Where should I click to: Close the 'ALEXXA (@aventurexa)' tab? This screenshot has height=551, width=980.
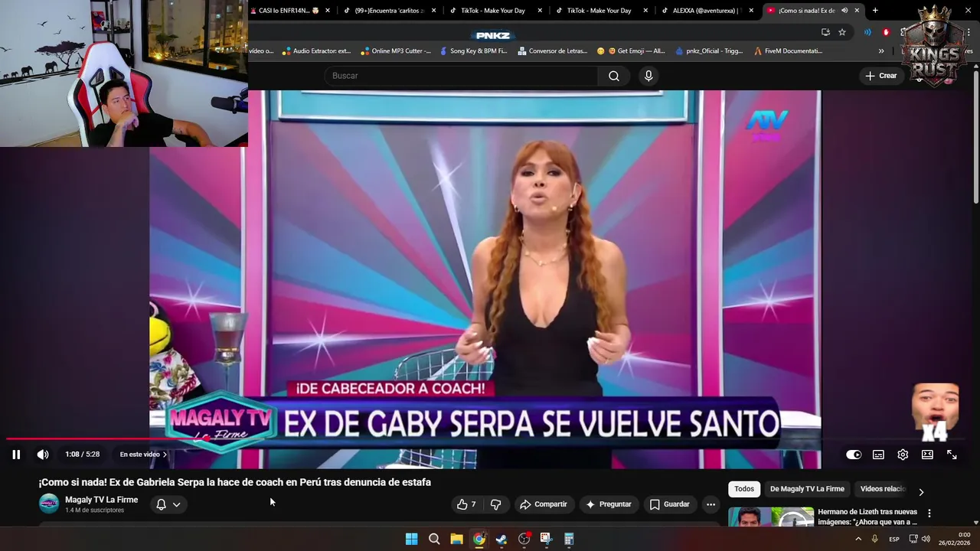click(x=751, y=11)
